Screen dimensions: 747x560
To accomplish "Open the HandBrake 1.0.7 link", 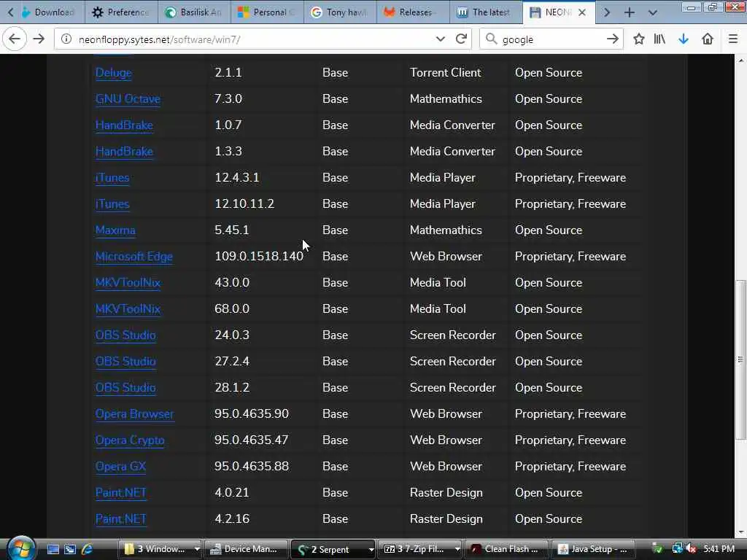I will coord(124,125).
